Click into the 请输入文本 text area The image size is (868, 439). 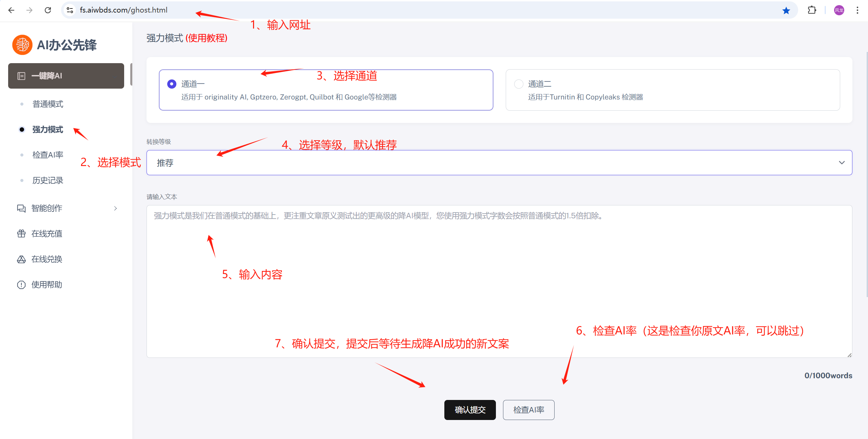coord(499,281)
